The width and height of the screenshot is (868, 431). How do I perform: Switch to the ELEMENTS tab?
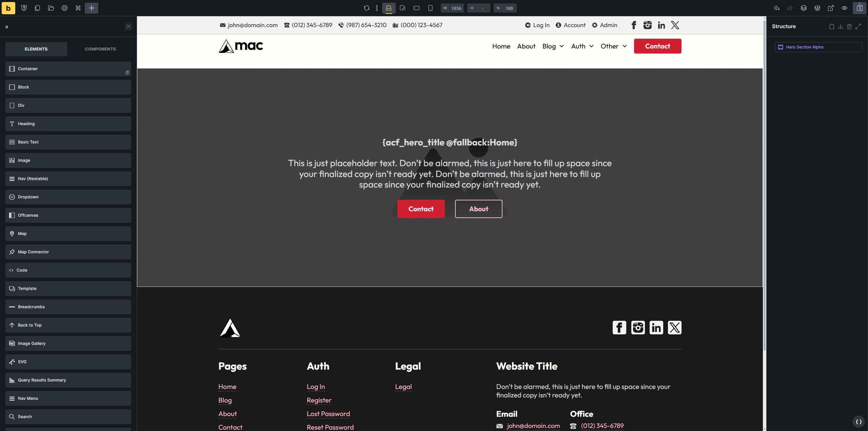(x=36, y=49)
